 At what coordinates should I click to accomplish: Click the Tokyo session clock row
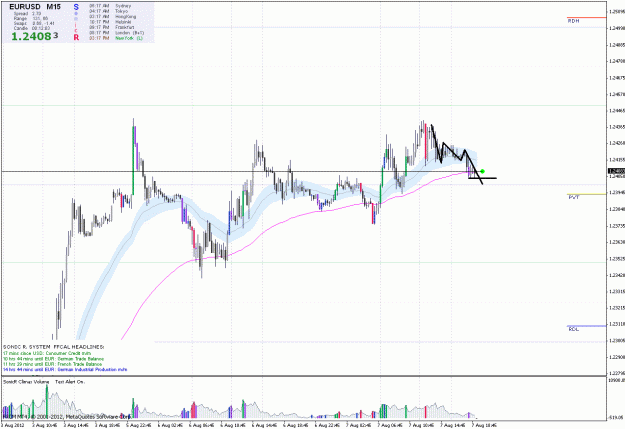108,11
